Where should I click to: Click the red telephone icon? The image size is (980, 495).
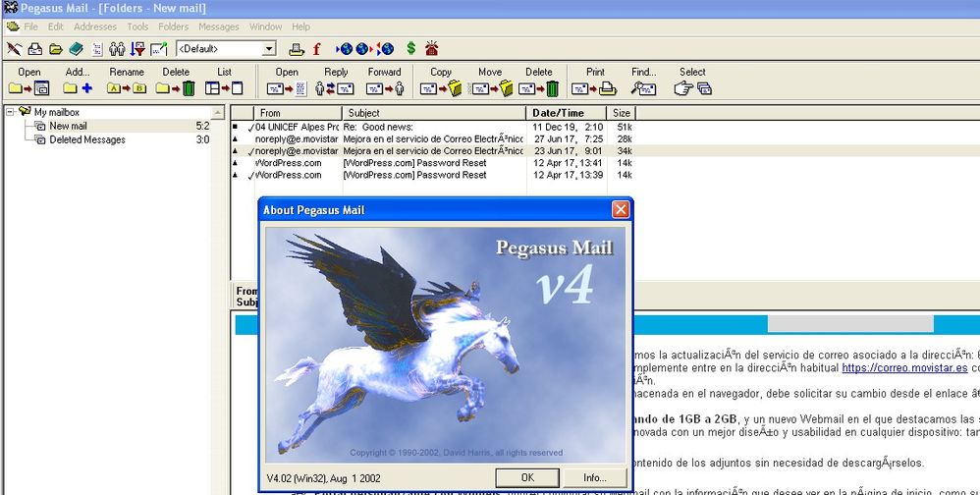[x=432, y=49]
